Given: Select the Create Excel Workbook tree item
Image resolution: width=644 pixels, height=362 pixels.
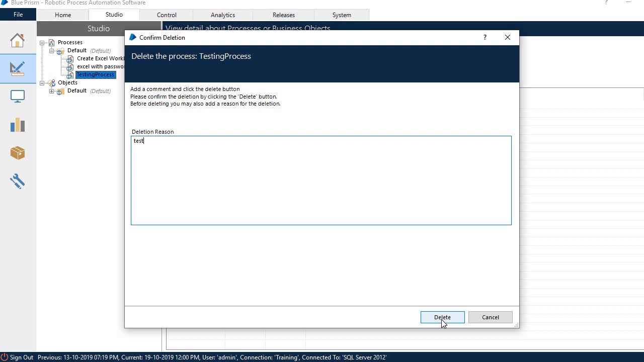Looking at the screenshot, I should (100, 59).
